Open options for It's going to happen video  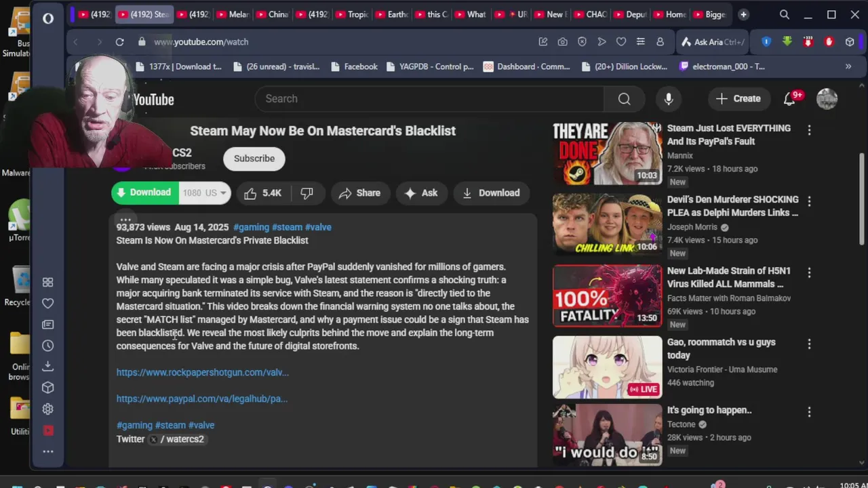tap(809, 411)
